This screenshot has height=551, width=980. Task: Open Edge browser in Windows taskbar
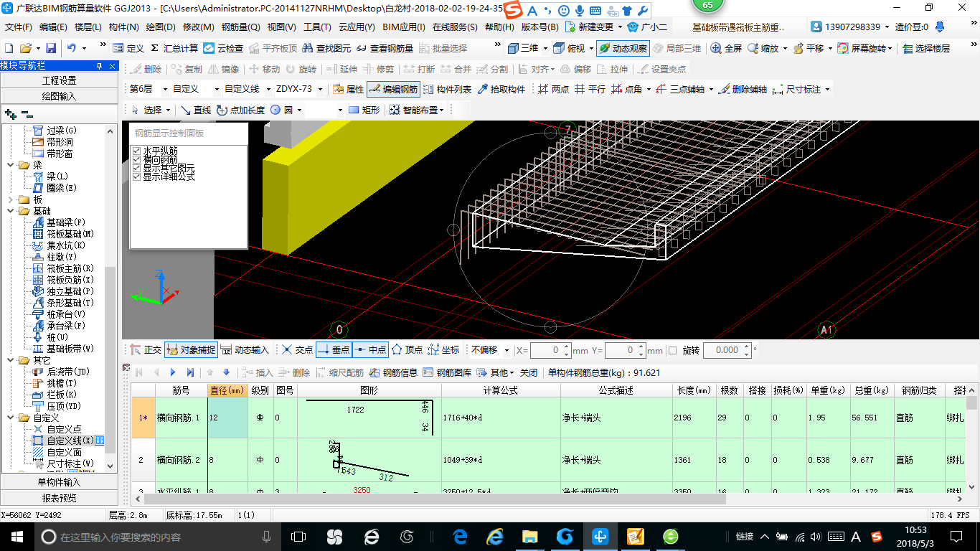[460, 536]
